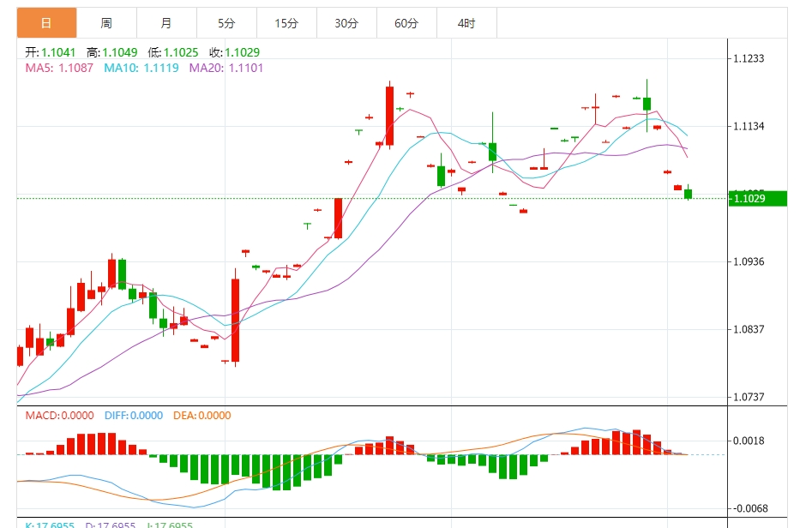Click the 高:1.1049 high price value

click(111, 52)
